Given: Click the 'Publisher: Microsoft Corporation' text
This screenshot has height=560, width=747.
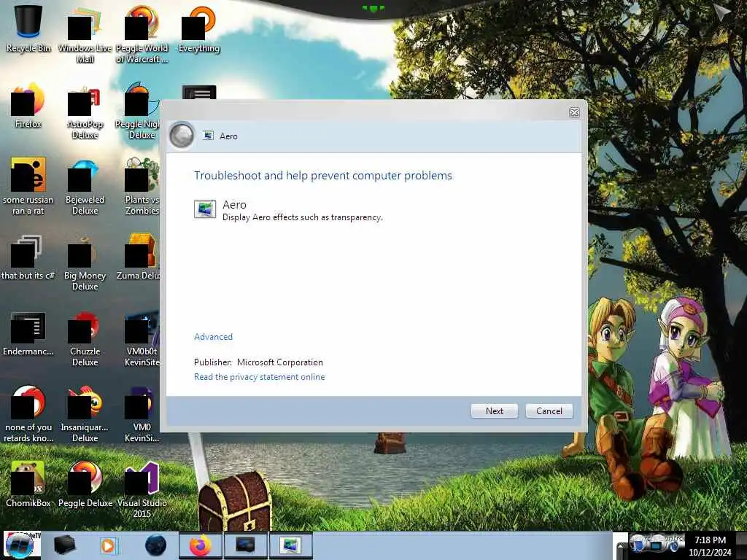Looking at the screenshot, I should (x=258, y=362).
